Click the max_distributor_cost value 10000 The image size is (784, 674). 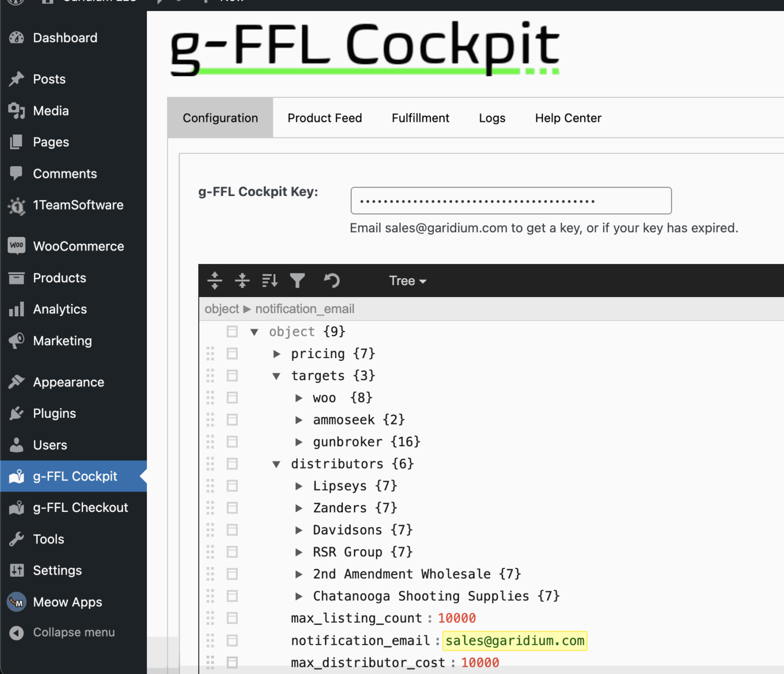click(480, 662)
